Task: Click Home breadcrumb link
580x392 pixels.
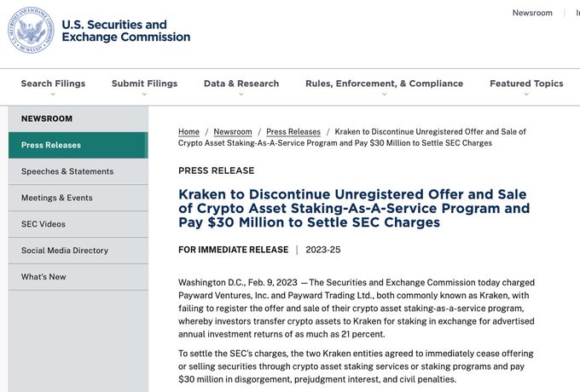Action: pos(188,132)
